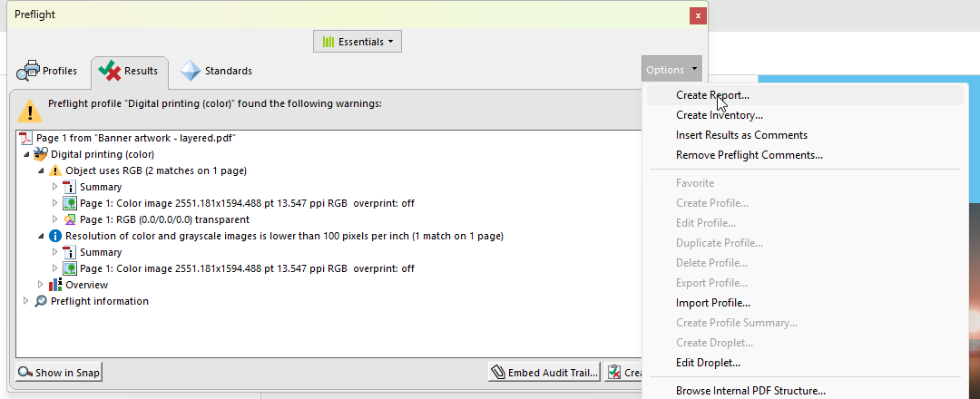Open the Essentials library dropdown
The width and height of the screenshot is (980, 399).
click(357, 42)
